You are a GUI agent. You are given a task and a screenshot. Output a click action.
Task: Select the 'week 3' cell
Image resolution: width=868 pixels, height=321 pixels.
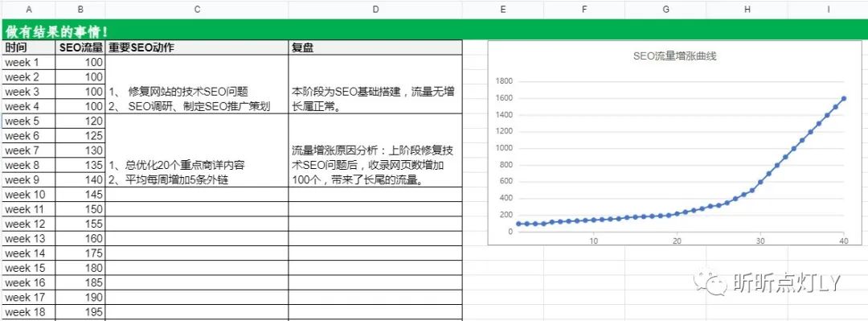pyautogui.click(x=29, y=92)
